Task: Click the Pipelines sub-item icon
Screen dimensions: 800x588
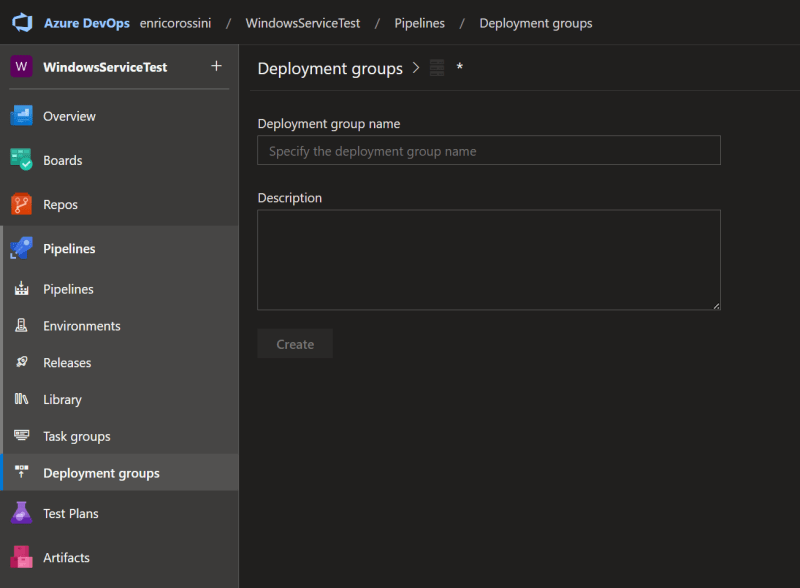Action: [x=21, y=289]
